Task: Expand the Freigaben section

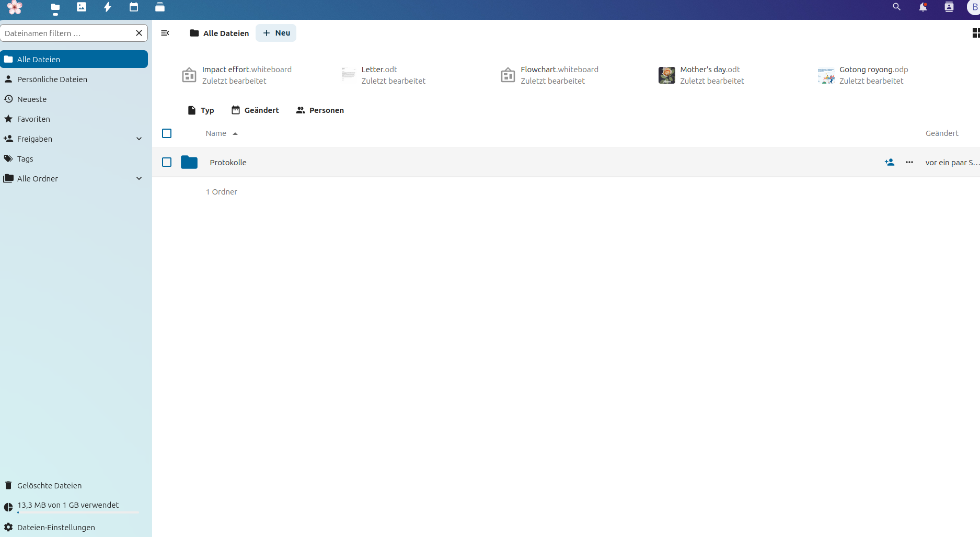Action: pyautogui.click(x=139, y=139)
